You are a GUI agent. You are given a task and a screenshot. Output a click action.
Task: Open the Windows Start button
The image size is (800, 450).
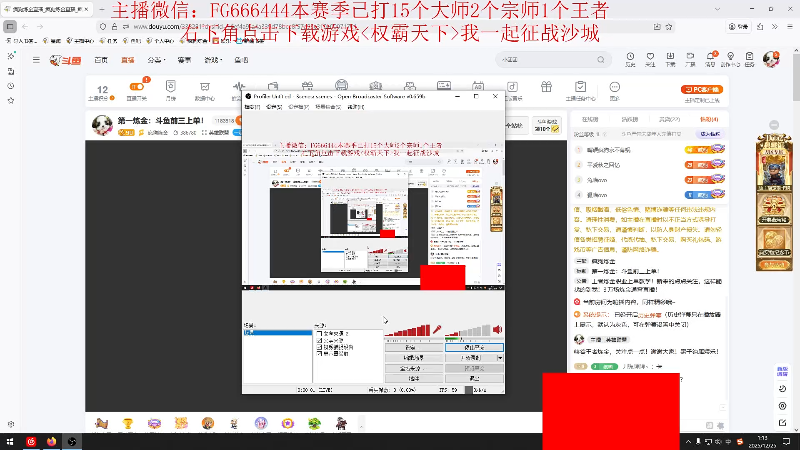(x=10, y=441)
